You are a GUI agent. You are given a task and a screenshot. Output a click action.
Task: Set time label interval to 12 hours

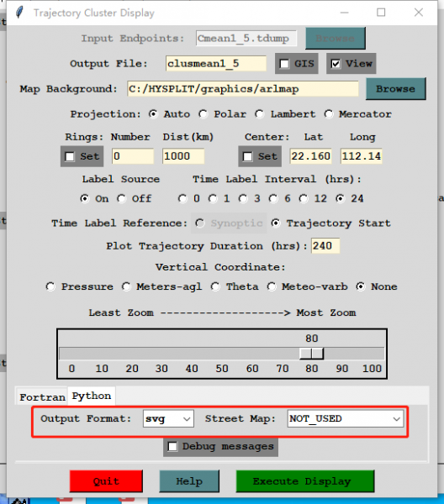[x=304, y=198]
